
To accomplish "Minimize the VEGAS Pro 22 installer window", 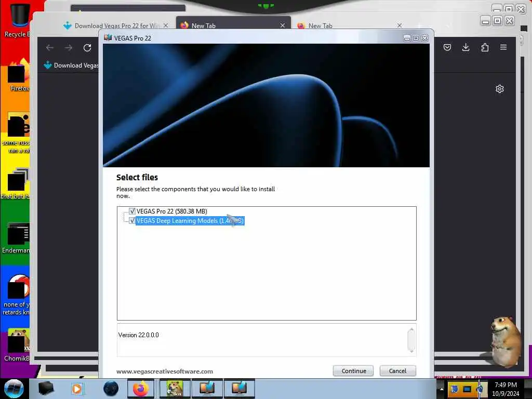I will (x=407, y=38).
